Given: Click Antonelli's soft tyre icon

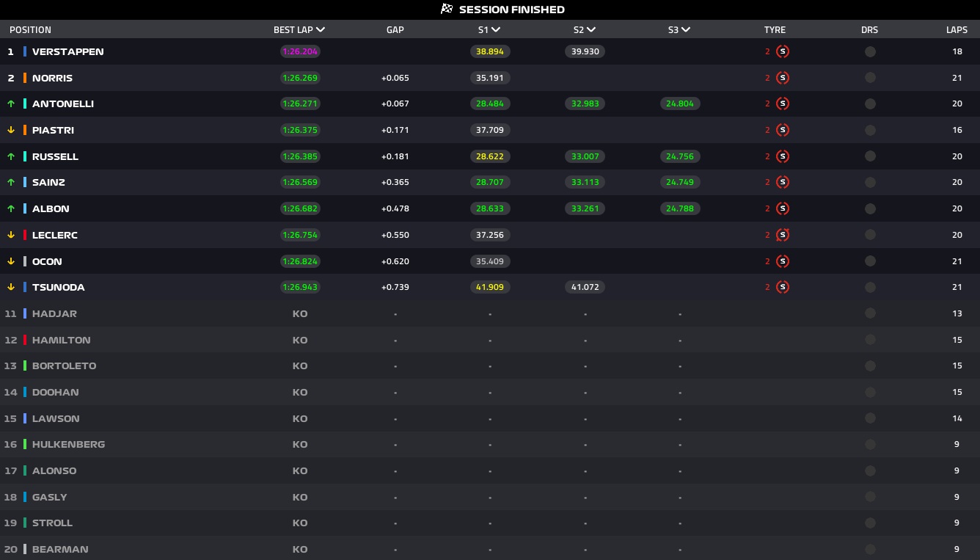Looking at the screenshot, I should point(783,103).
